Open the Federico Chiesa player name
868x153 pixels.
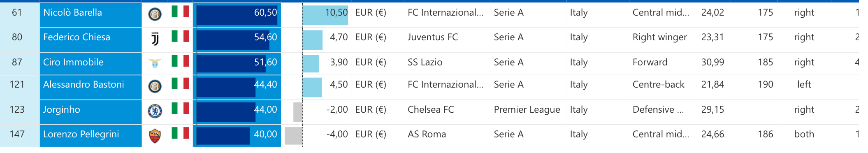(77, 37)
